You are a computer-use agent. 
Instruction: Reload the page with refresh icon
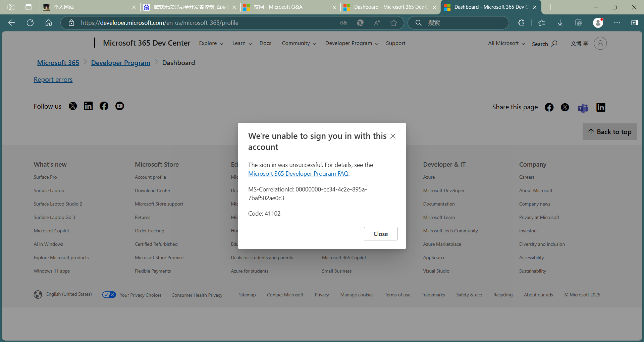tap(30, 23)
